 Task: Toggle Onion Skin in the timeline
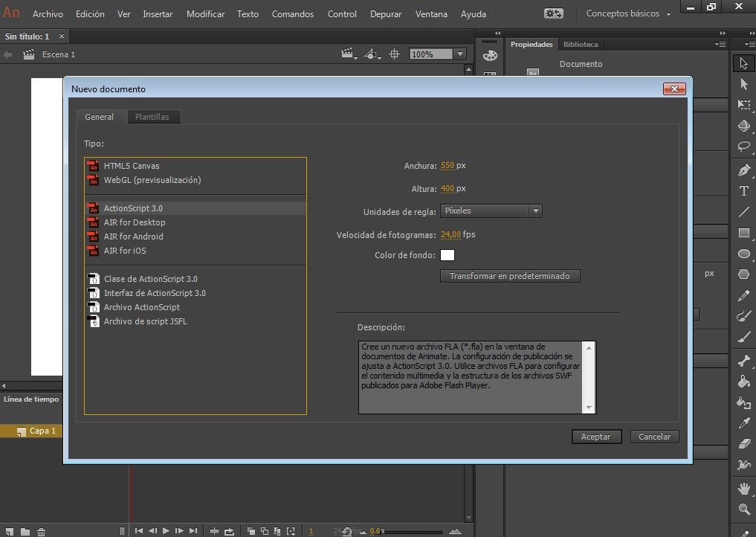click(251, 531)
